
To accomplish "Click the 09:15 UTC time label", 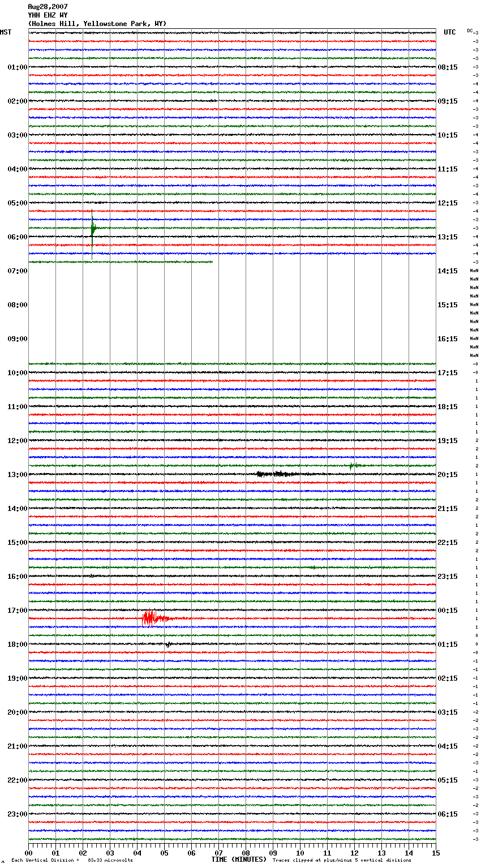I will click(x=448, y=101).
